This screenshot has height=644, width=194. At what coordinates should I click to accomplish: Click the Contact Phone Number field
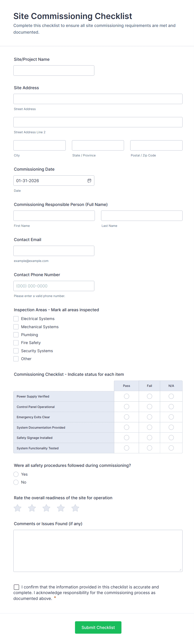tap(54, 286)
